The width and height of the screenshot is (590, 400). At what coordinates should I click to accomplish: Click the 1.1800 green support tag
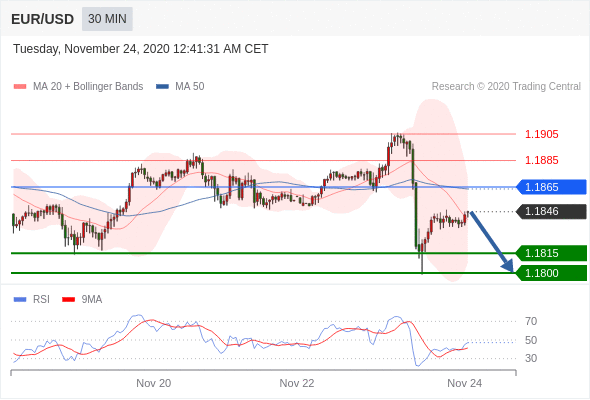[x=551, y=273]
